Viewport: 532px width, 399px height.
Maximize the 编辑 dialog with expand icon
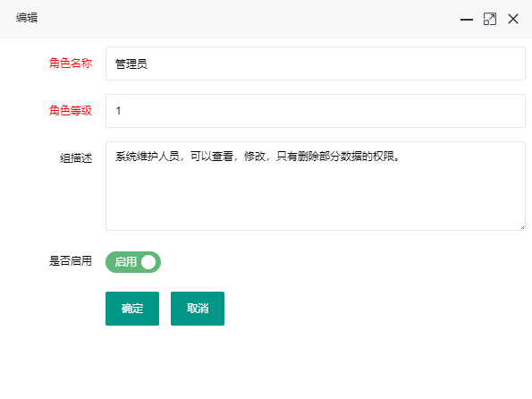[x=490, y=19]
